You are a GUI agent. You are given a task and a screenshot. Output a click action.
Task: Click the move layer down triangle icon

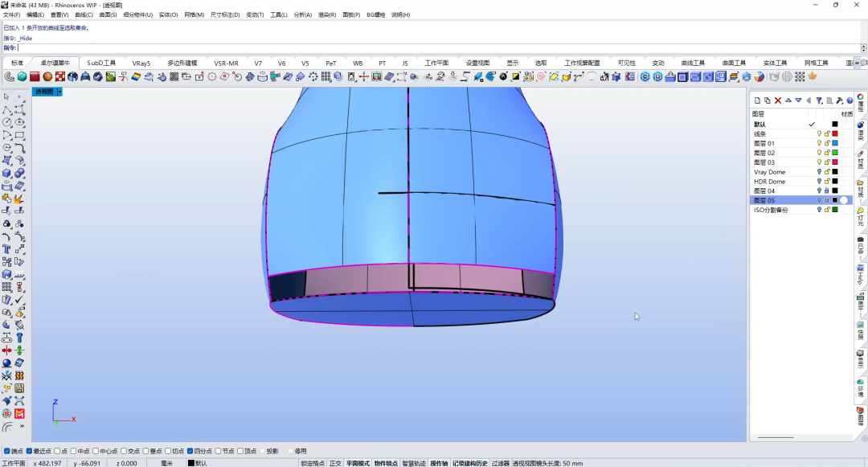(x=798, y=100)
